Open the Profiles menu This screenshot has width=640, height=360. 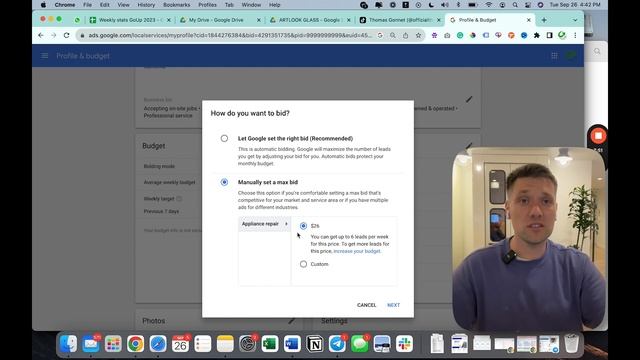coord(207,5)
